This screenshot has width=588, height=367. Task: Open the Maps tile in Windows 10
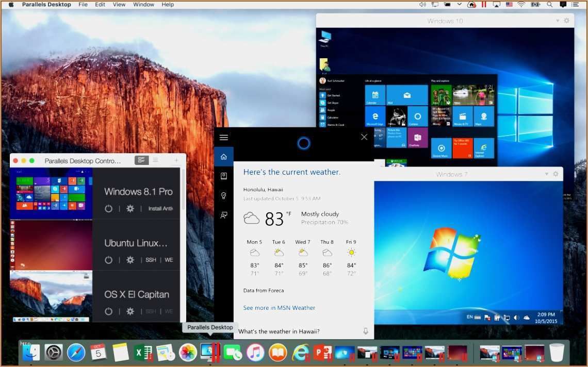[484, 116]
